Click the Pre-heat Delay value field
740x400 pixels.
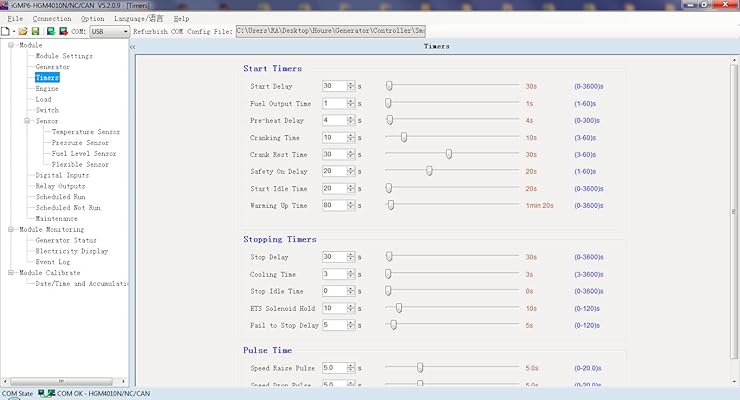coord(334,120)
